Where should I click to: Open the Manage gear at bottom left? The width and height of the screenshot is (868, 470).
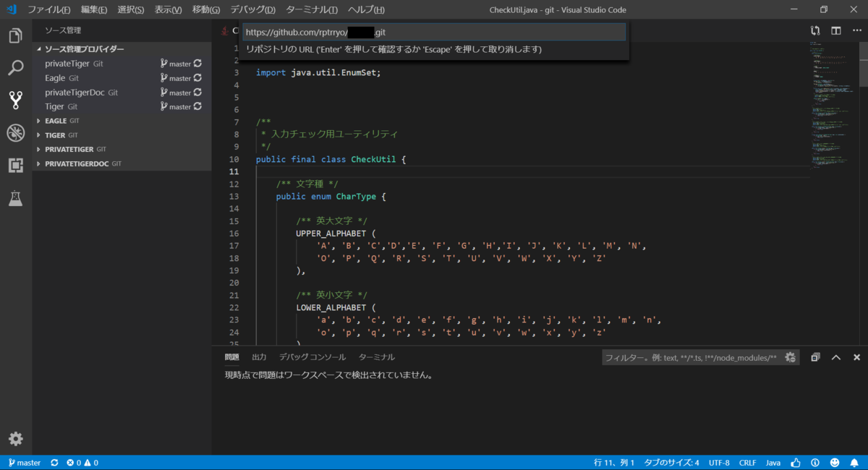click(15, 438)
